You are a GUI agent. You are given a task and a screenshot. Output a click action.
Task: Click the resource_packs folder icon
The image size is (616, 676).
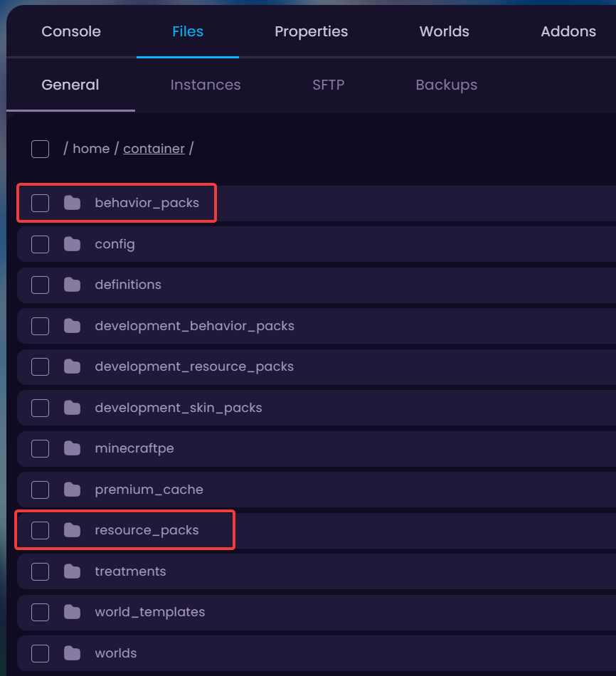tap(72, 530)
